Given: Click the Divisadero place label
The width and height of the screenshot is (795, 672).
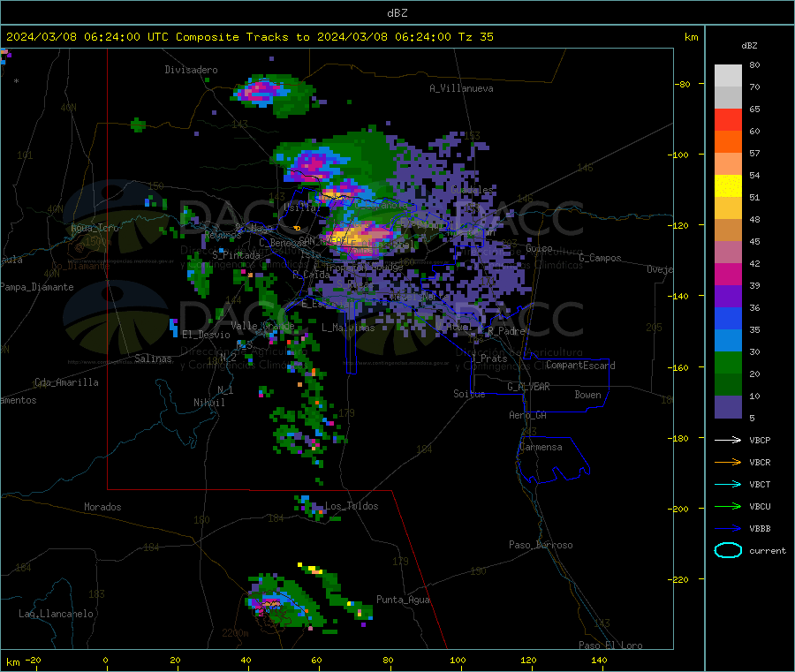Looking at the screenshot, I should point(191,70).
